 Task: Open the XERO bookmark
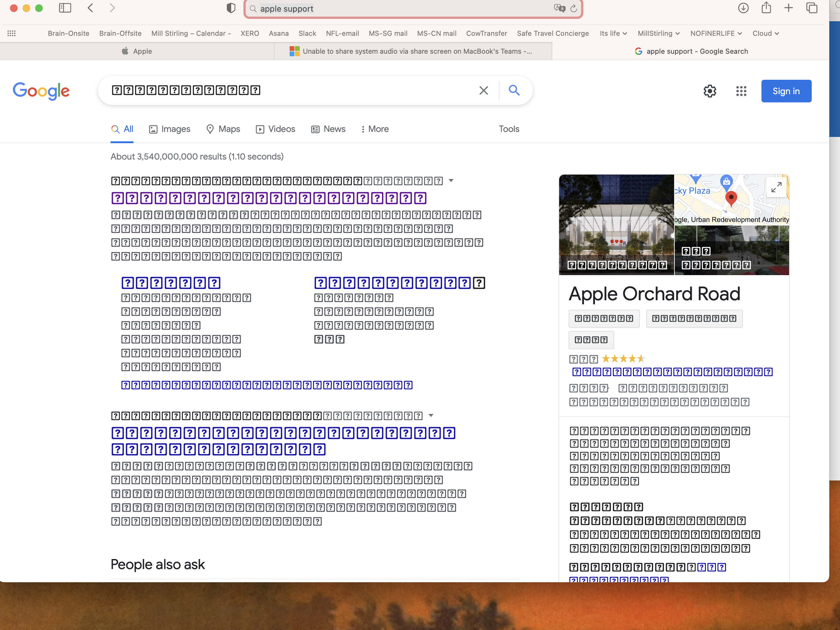point(249,33)
